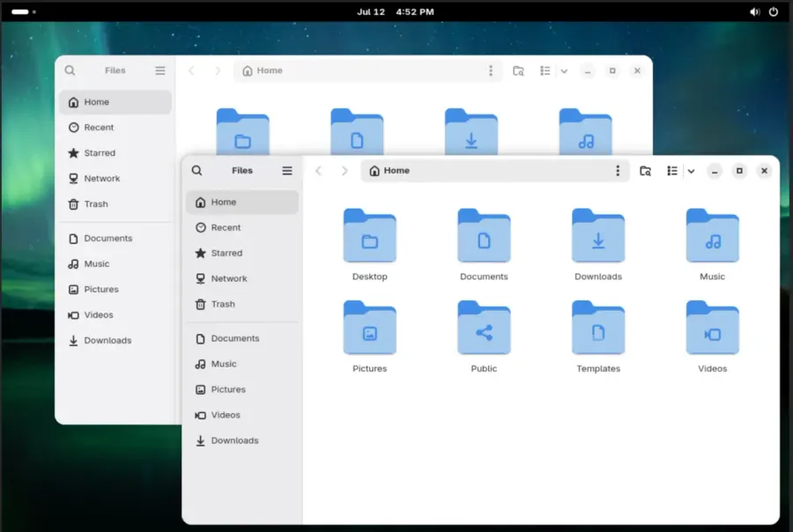Viewport: 793px width, 532px height.
Task: Open the hamburger menu in back Files window
Action: (160, 70)
